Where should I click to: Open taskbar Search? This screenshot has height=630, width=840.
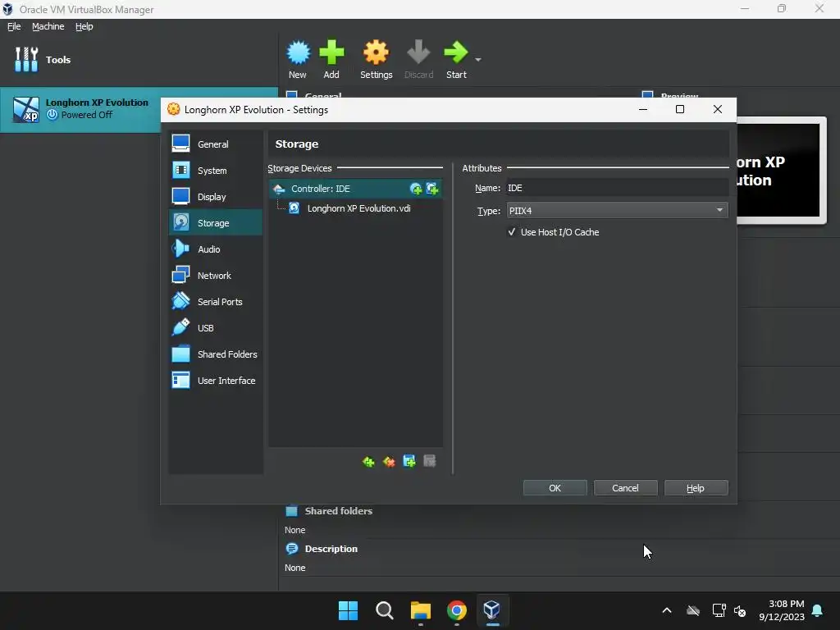pyautogui.click(x=384, y=610)
